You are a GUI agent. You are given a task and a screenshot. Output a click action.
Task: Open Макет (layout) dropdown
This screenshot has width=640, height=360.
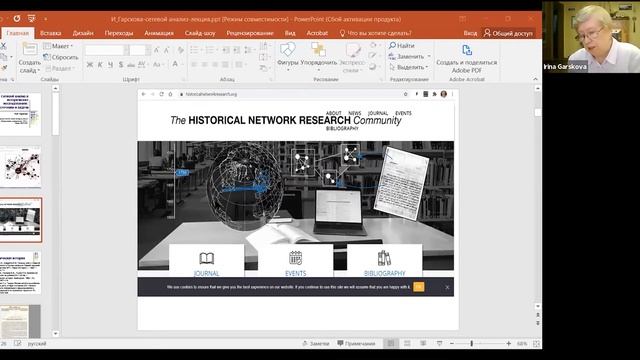click(58, 46)
